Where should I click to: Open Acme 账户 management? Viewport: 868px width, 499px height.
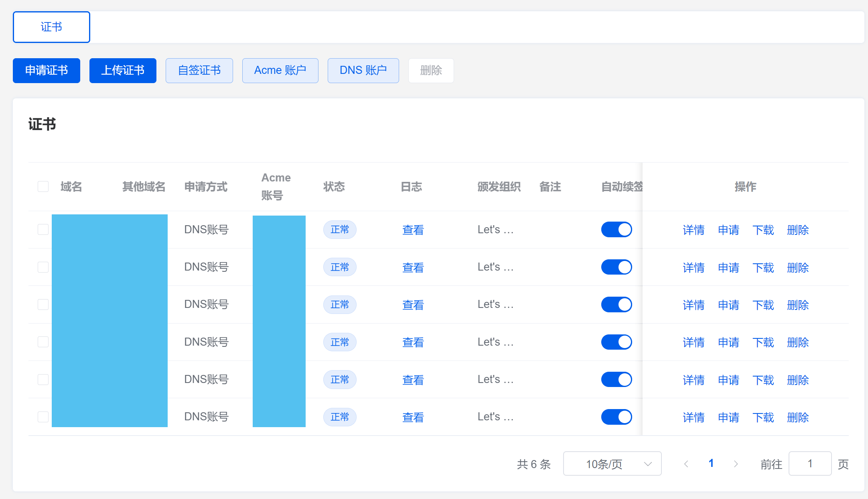[280, 71]
